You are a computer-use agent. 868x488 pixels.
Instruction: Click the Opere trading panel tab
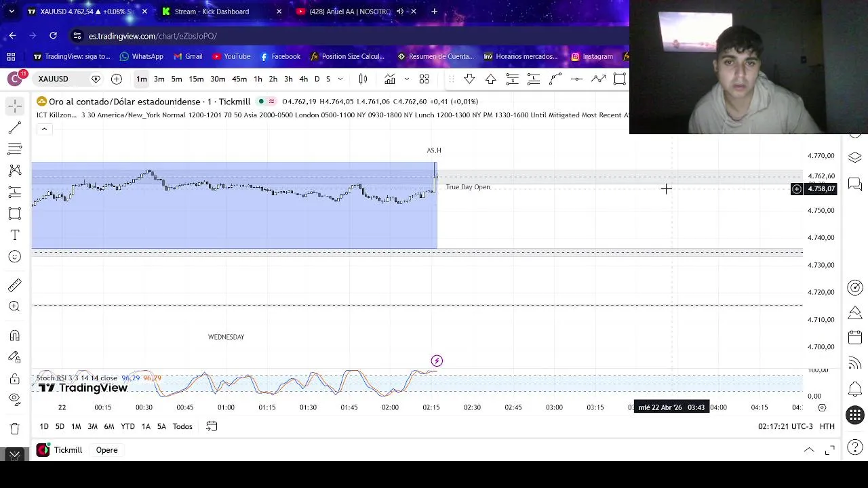tap(106, 450)
